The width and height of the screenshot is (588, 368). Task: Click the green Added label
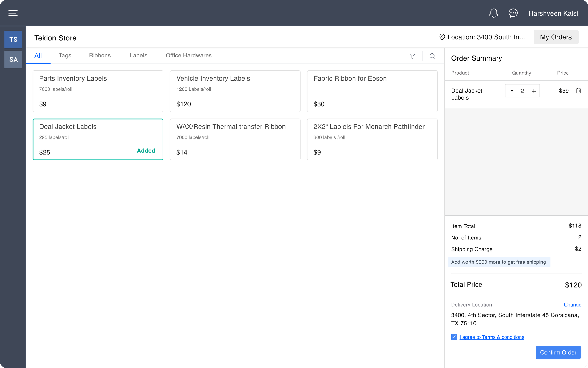pos(146,151)
